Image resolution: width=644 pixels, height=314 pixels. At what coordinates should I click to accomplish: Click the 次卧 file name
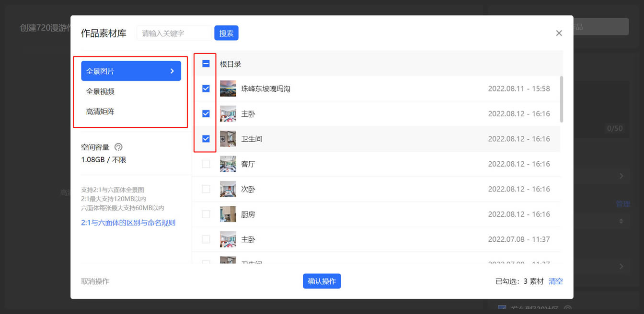248,189
